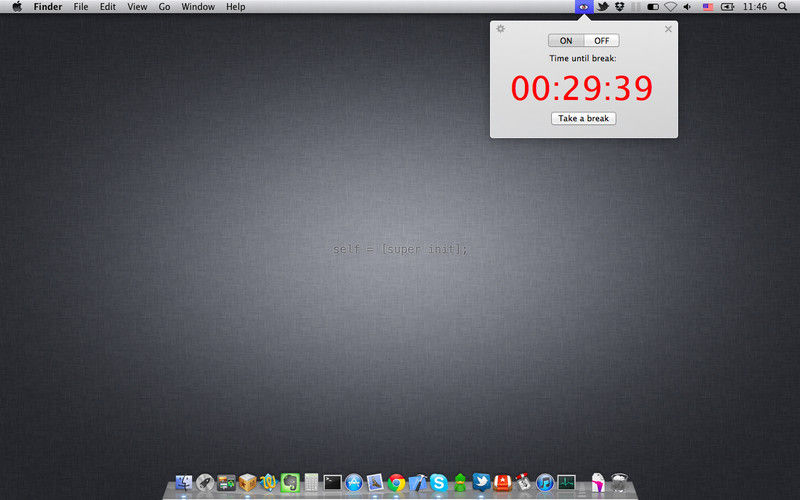Open wooden box app in Dock
The image size is (800, 500).
(247, 482)
